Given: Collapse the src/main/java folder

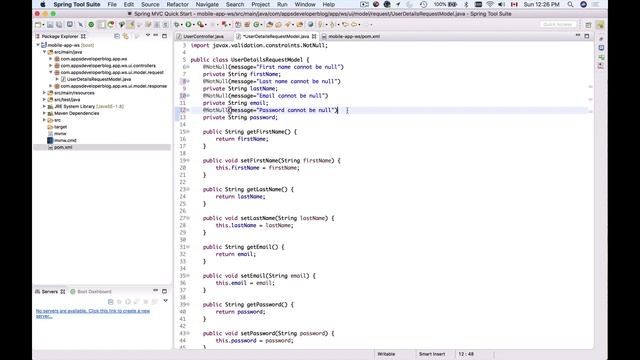Looking at the screenshot, I should [44, 52].
